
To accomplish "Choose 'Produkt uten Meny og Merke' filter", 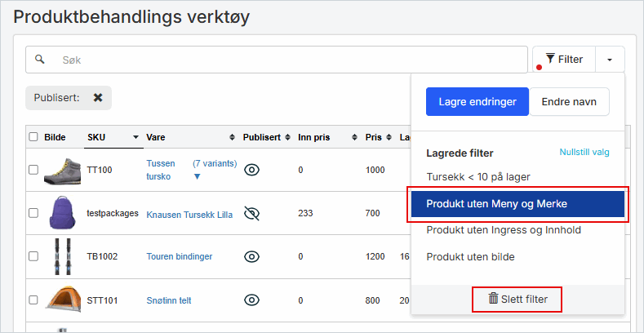I will (517, 204).
